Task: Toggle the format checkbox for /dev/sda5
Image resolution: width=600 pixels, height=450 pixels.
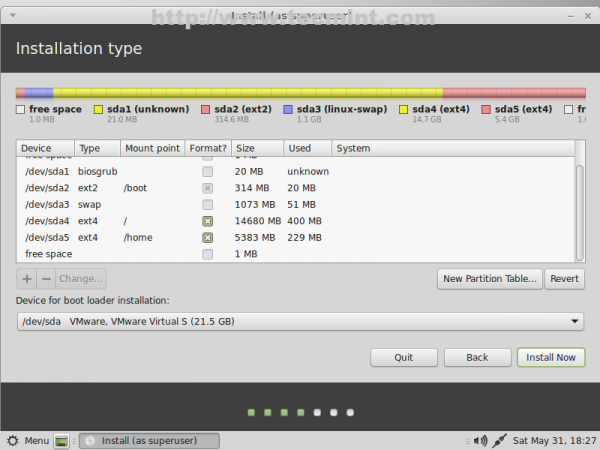Action: click(x=207, y=238)
